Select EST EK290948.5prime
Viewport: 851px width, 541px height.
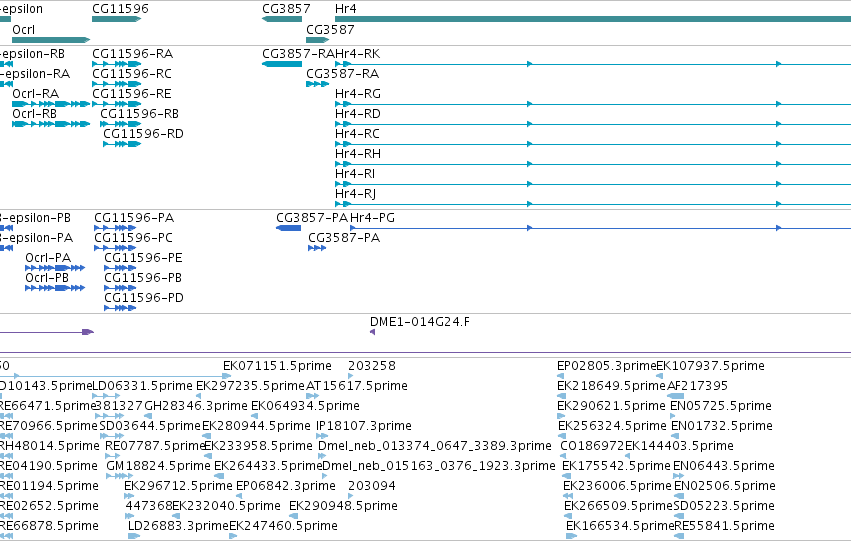(x=294, y=516)
